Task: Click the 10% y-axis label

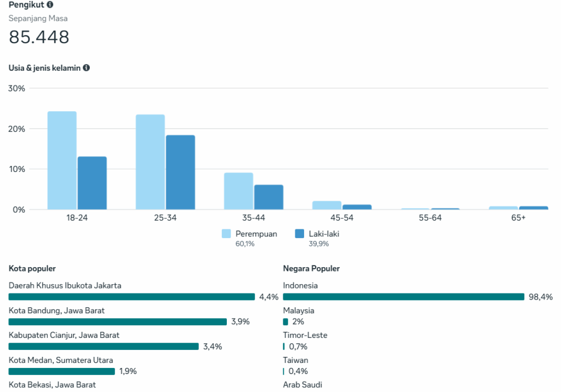Action: pos(17,169)
